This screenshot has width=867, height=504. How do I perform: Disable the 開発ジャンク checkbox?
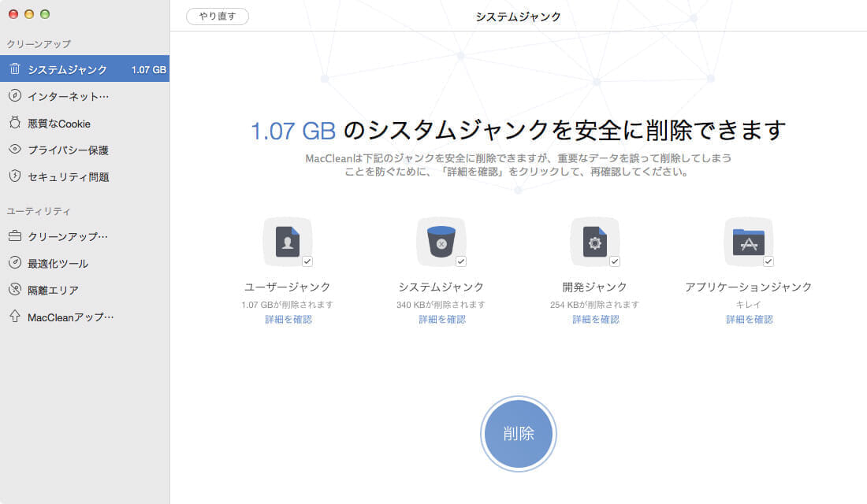point(615,261)
